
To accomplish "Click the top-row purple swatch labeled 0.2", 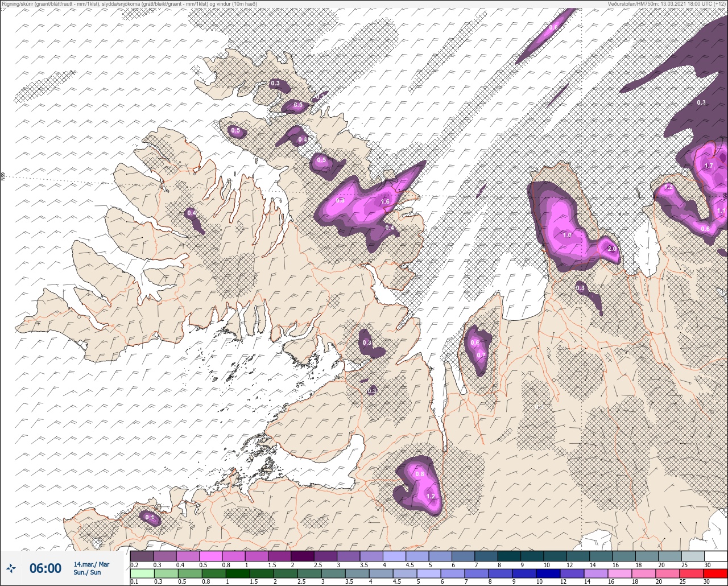I will 142,556.
